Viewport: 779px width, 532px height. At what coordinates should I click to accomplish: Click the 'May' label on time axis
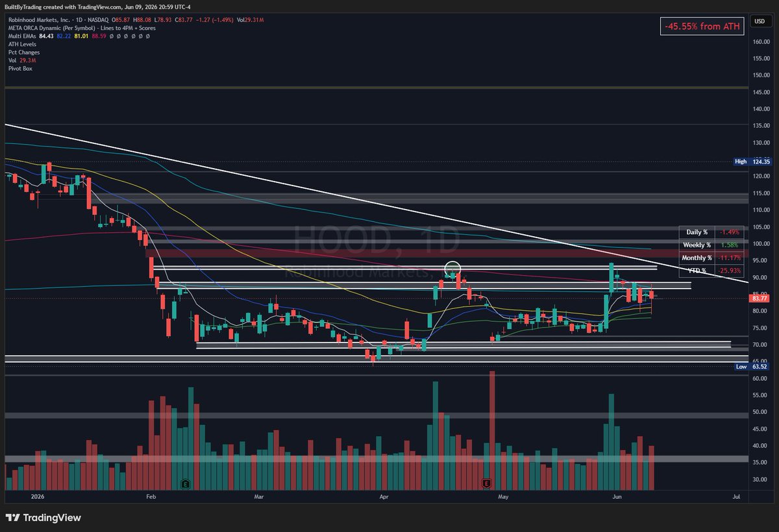(x=502, y=497)
